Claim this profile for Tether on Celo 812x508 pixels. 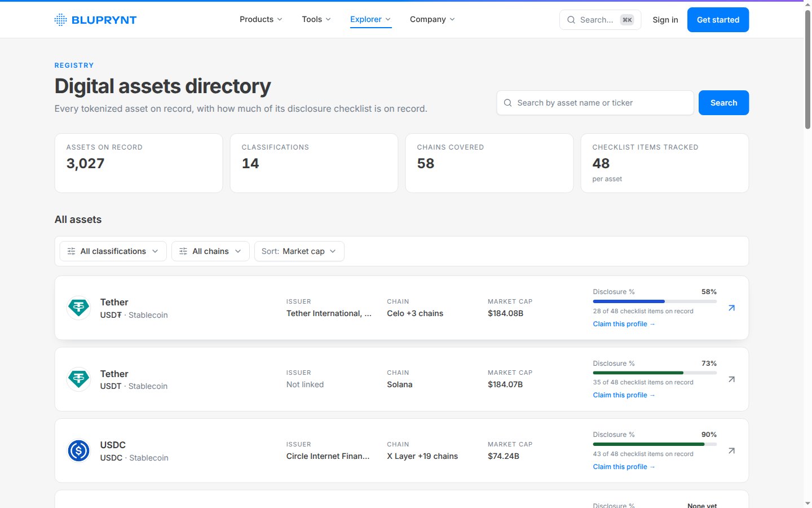click(x=624, y=324)
